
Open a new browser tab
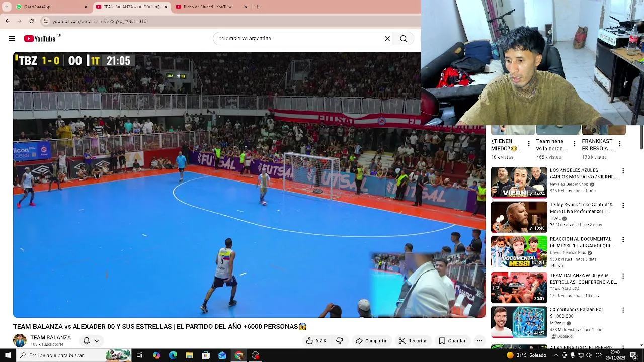(x=258, y=7)
